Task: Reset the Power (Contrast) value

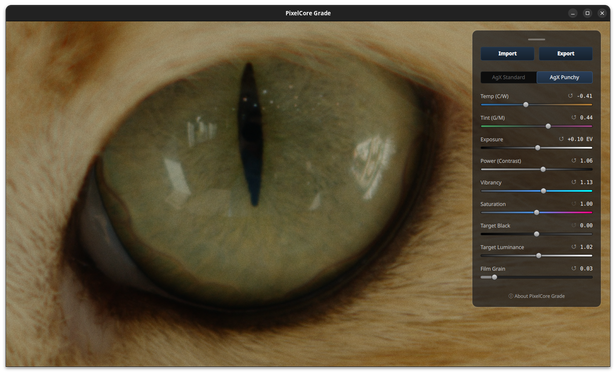Action: tap(574, 161)
